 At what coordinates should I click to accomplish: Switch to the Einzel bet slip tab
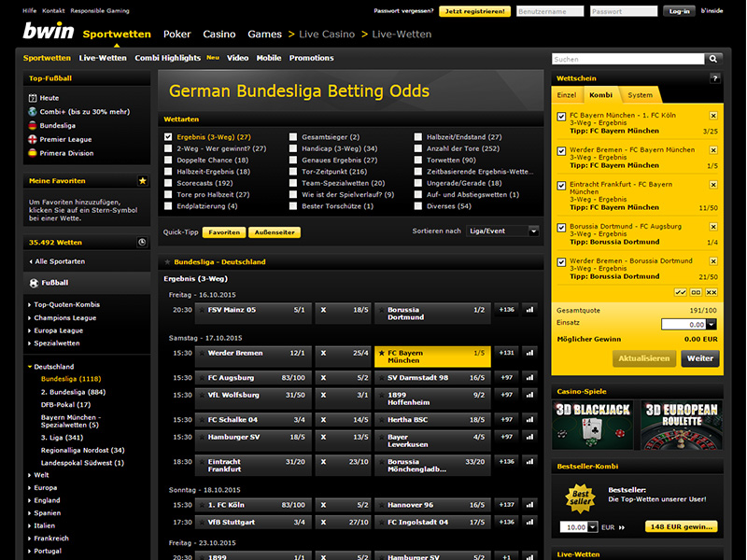coord(567,95)
